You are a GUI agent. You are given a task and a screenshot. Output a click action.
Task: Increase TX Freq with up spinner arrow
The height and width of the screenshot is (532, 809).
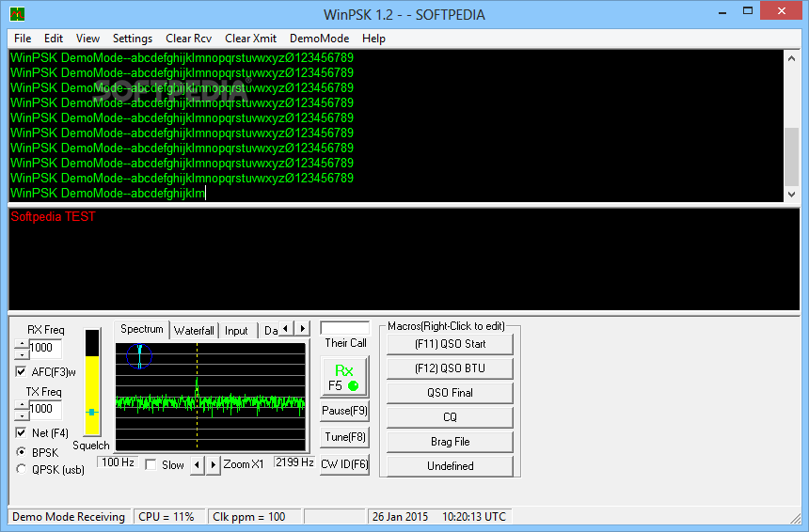tap(21, 405)
